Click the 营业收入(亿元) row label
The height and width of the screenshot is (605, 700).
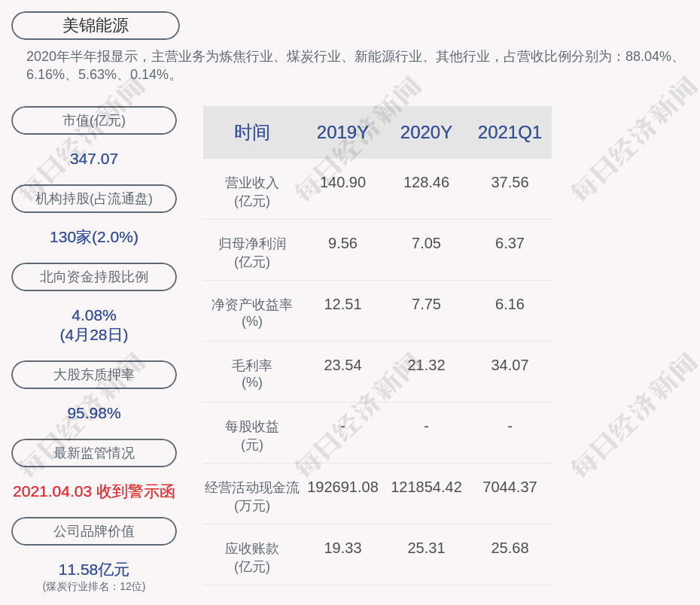click(251, 192)
